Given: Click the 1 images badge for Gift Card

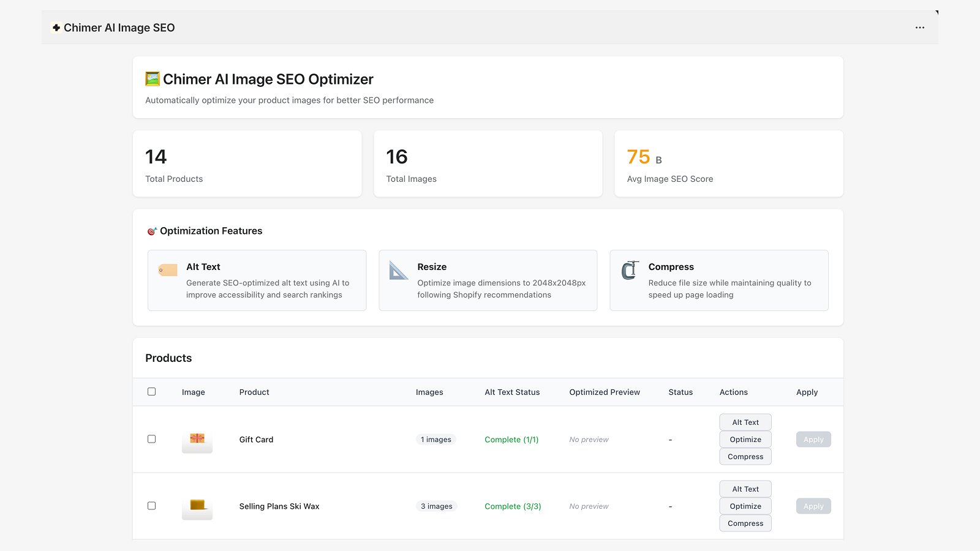Looking at the screenshot, I should pyautogui.click(x=435, y=439).
